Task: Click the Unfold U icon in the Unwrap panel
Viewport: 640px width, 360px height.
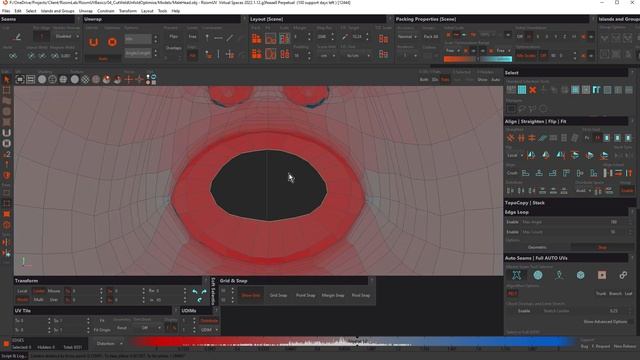Action: [93, 42]
